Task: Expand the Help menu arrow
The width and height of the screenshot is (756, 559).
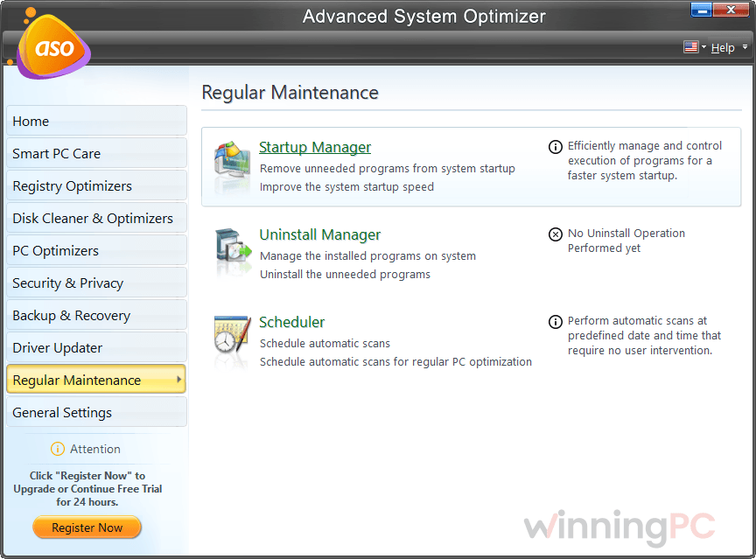Action: click(745, 46)
